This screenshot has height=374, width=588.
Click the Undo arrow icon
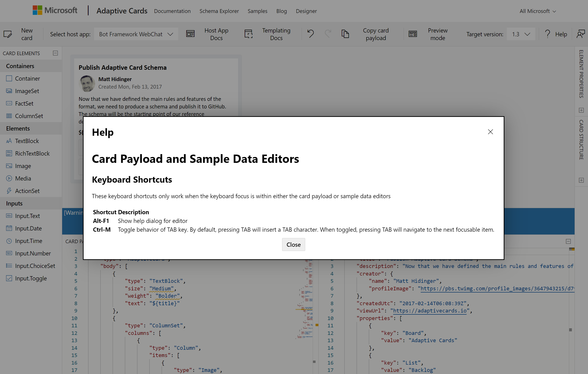310,34
